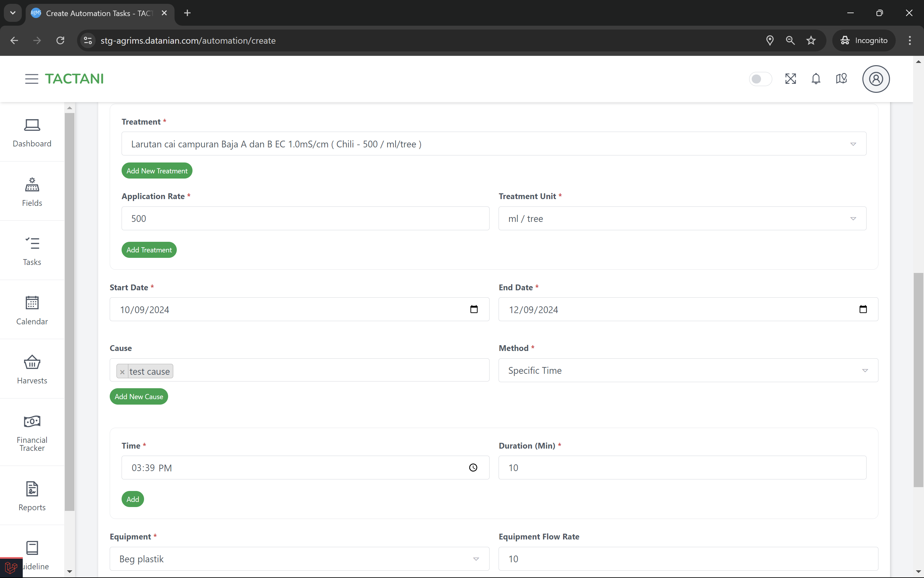Click the Guideline book icon in sidebar
This screenshot has height=578, width=924.
[x=32, y=548]
